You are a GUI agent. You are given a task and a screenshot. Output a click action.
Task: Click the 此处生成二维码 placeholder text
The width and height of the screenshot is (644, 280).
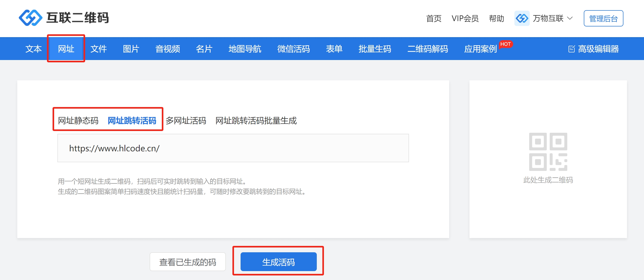[548, 180]
